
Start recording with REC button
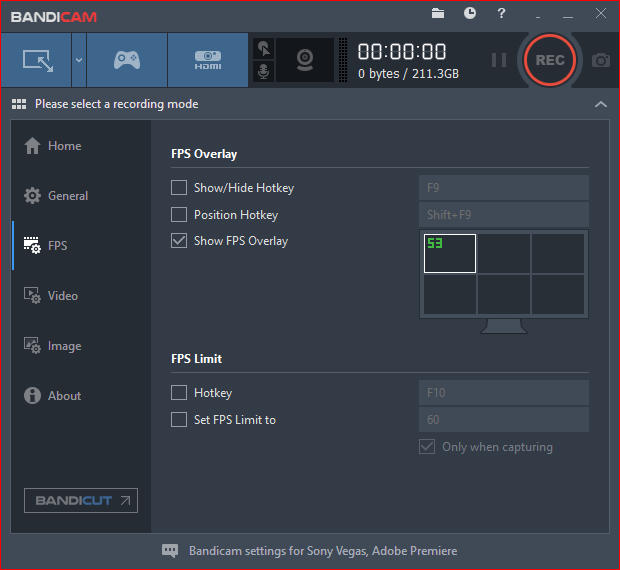[550, 60]
